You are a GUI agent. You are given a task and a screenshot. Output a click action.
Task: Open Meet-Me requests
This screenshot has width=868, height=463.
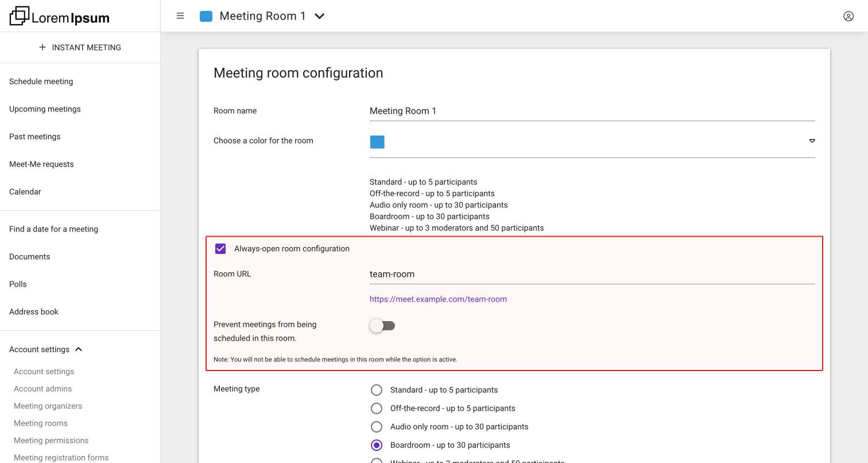(41, 164)
